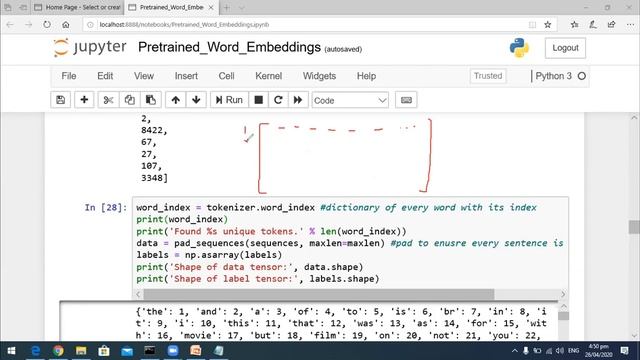640x360 pixels.
Task: Click the Python 3 kernel indicator circle
Action: [x=582, y=76]
